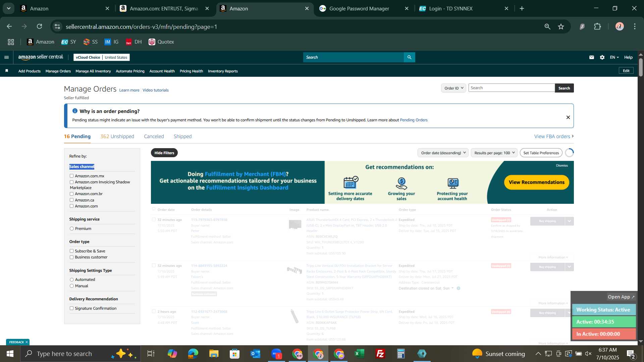Click Set Table Preferences

point(541,153)
